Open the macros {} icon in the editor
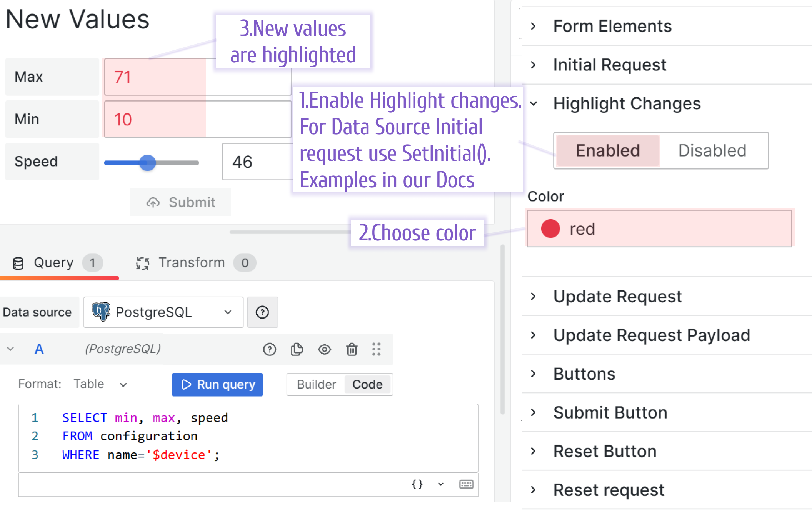This screenshot has height=512, width=812. 417,484
